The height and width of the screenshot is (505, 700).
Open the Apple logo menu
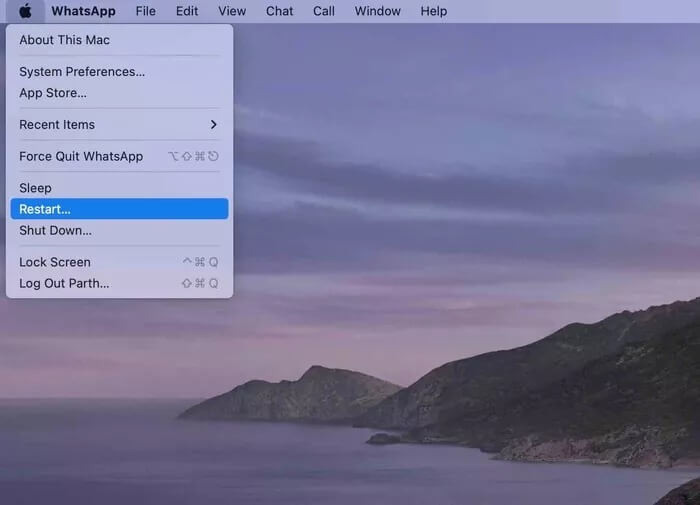tap(25, 11)
